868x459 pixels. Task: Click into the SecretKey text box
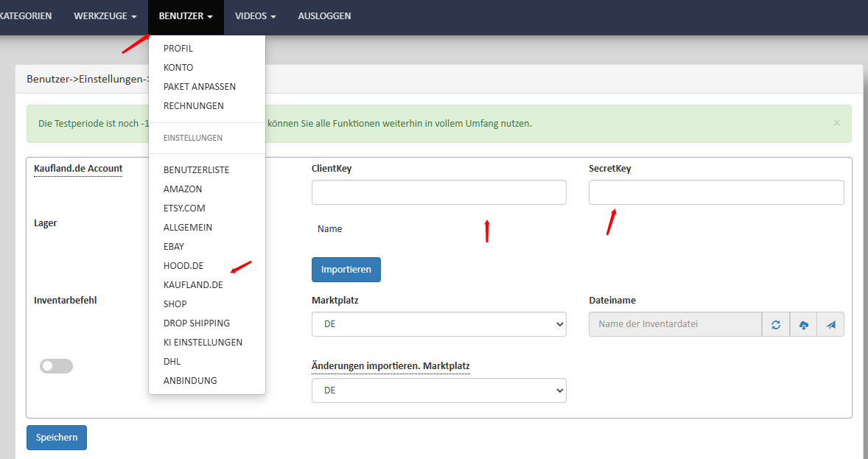pos(715,192)
